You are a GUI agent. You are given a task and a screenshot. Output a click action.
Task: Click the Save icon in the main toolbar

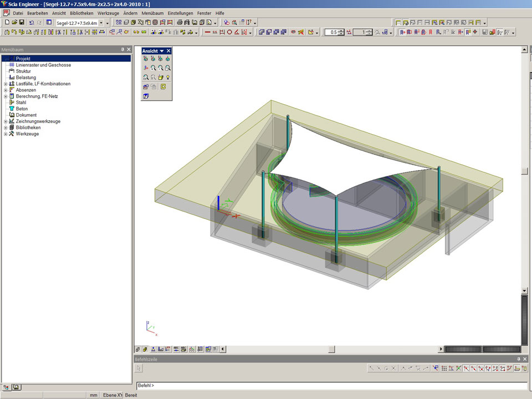[x=22, y=23]
